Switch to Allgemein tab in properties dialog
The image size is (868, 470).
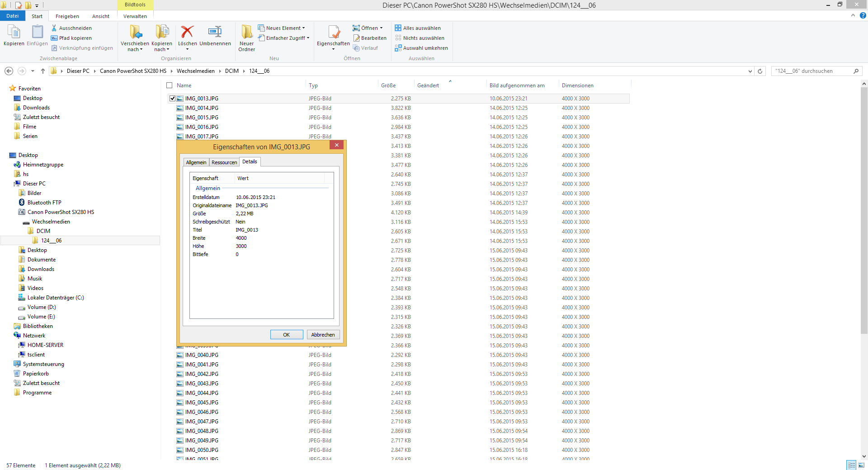(x=196, y=162)
